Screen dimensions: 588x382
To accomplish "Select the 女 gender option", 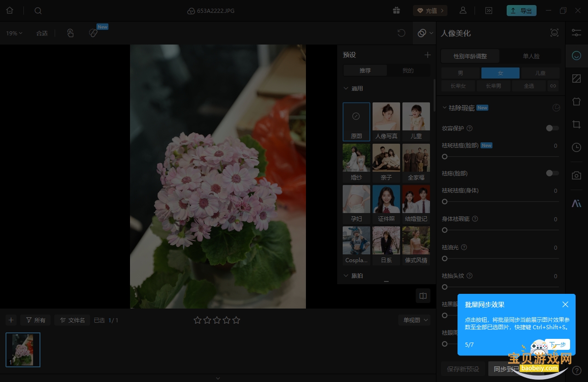I will [x=500, y=73].
